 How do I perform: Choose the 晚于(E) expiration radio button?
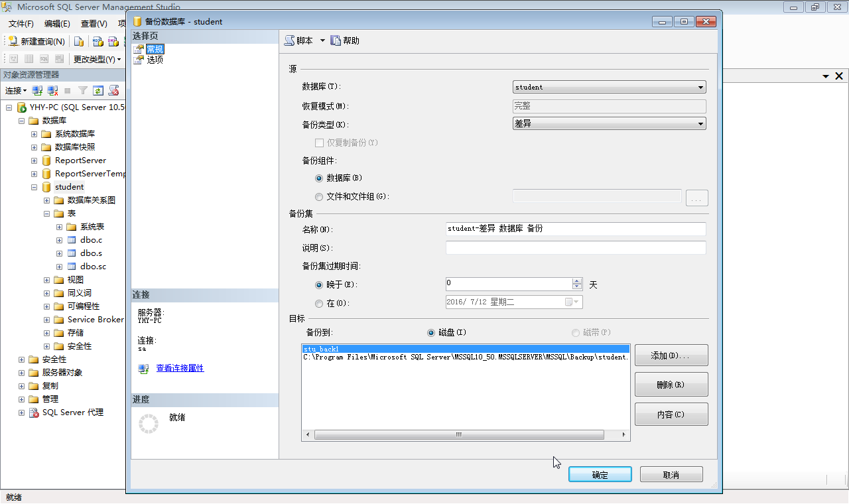pyautogui.click(x=319, y=285)
